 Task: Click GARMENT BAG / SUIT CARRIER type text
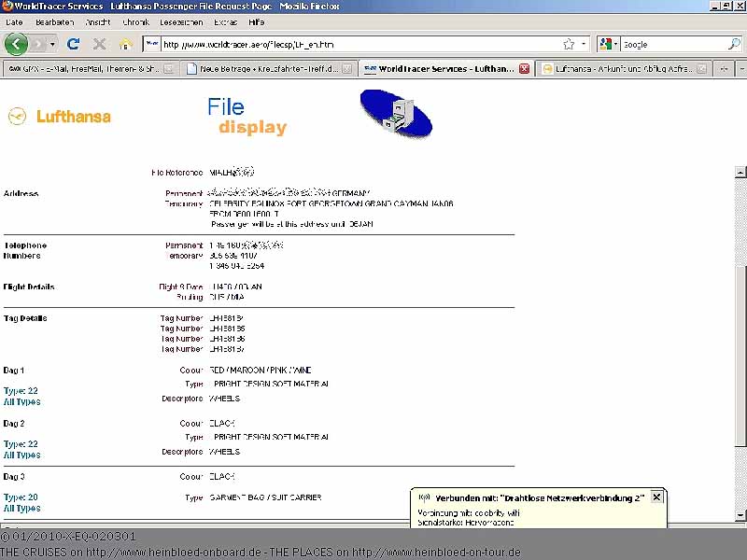(x=265, y=497)
